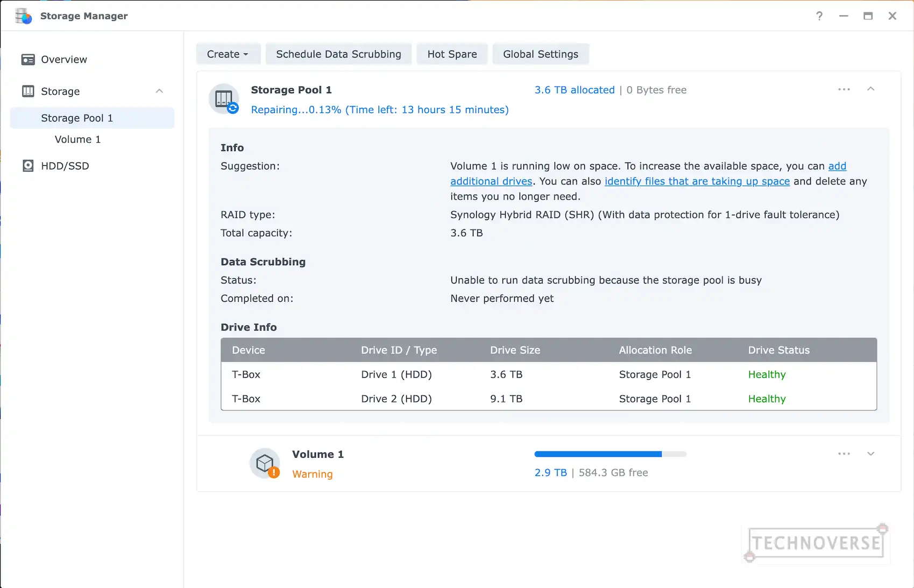Open Storage Pool 1 more options ellipsis

(844, 89)
